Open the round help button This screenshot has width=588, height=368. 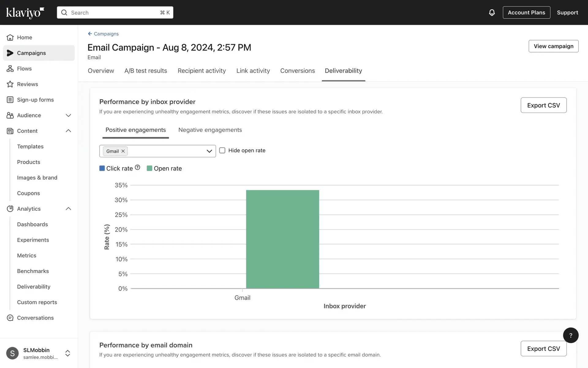click(x=571, y=335)
